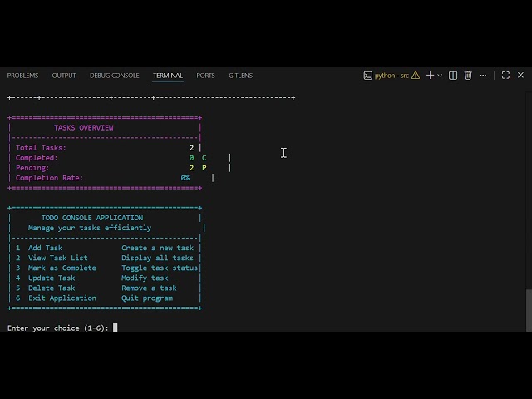The image size is (532, 399).
Task: Open the DEBUG CONSOLE tab
Action: coord(115,76)
